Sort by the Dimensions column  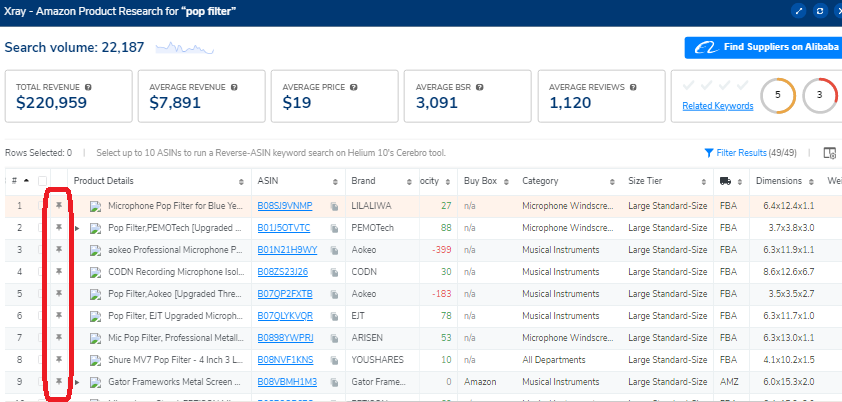811,181
